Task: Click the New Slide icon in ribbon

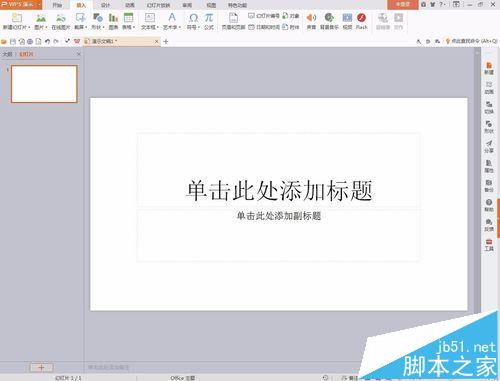Action: pos(16,17)
